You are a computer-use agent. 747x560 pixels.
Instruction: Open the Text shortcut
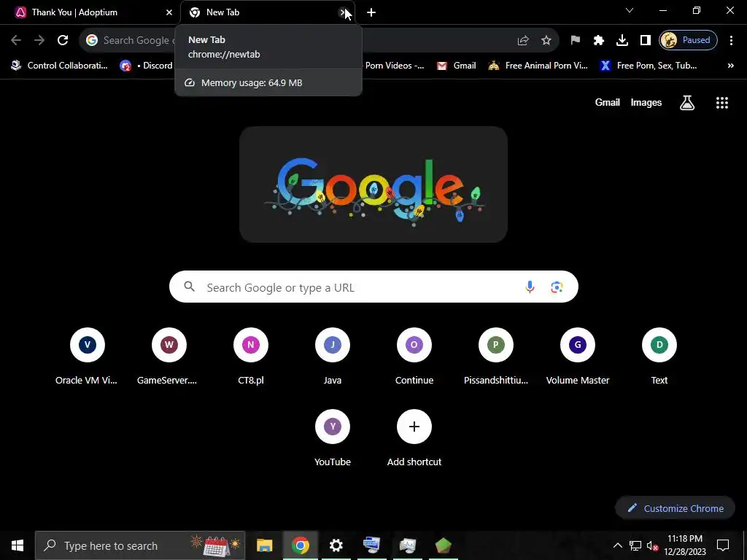[659, 356]
